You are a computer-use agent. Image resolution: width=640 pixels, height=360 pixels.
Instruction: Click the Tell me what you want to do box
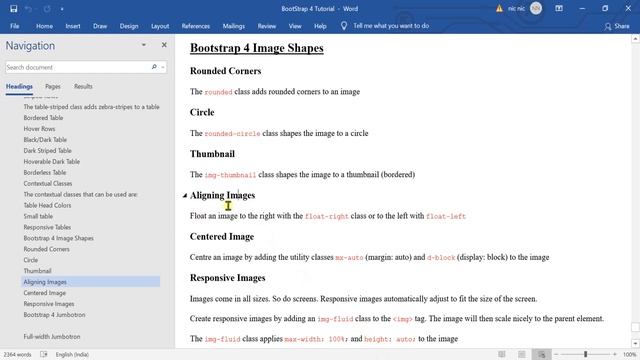click(x=391, y=26)
